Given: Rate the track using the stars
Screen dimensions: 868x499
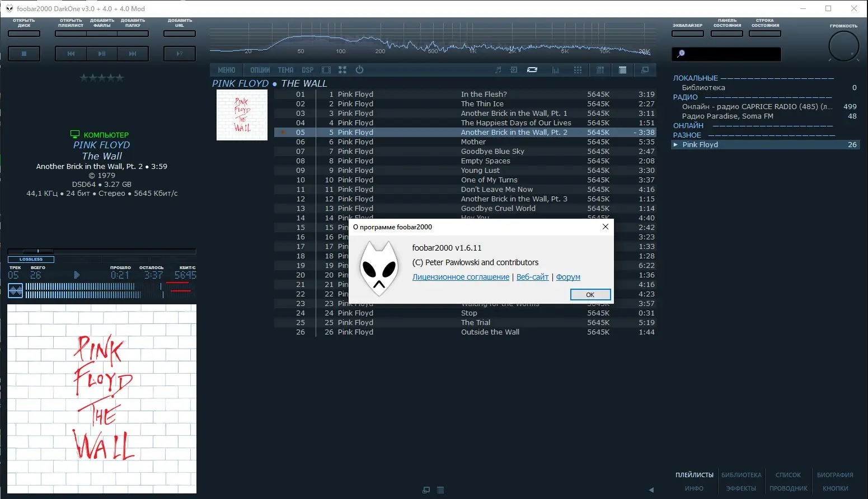Looking at the screenshot, I should (x=102, y=78).
